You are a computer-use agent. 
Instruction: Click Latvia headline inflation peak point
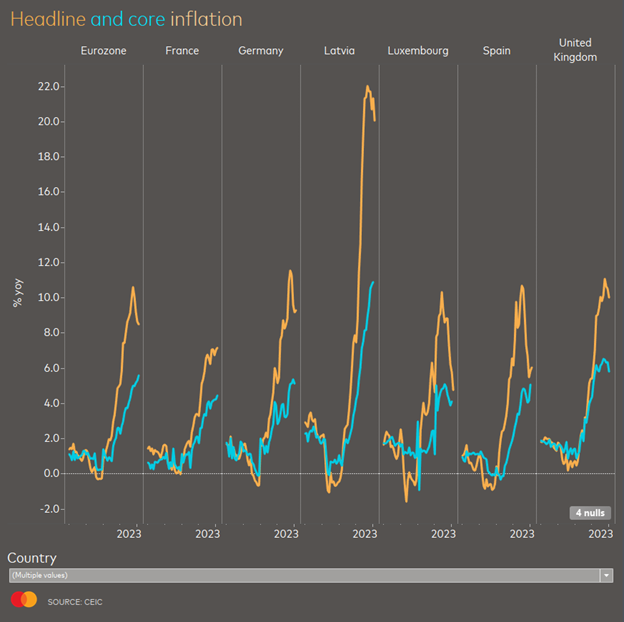[367, 86]
